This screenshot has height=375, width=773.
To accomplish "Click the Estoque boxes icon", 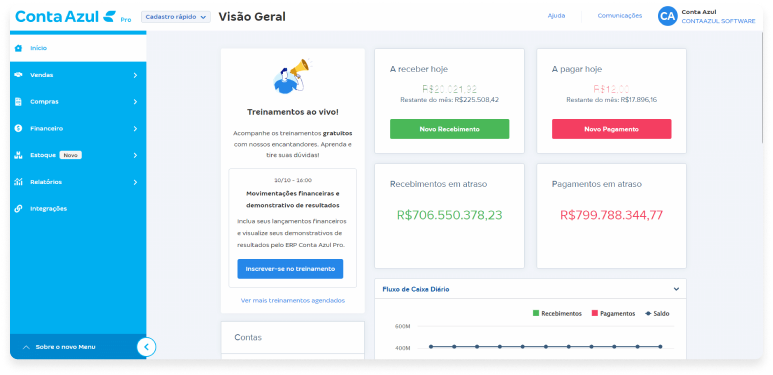I will 19,155.
